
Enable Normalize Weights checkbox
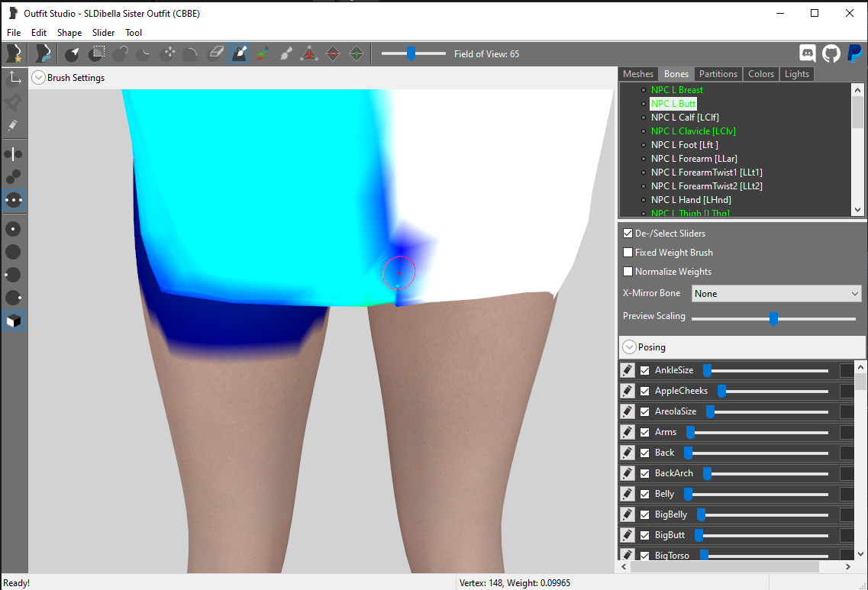coord(628,272)
